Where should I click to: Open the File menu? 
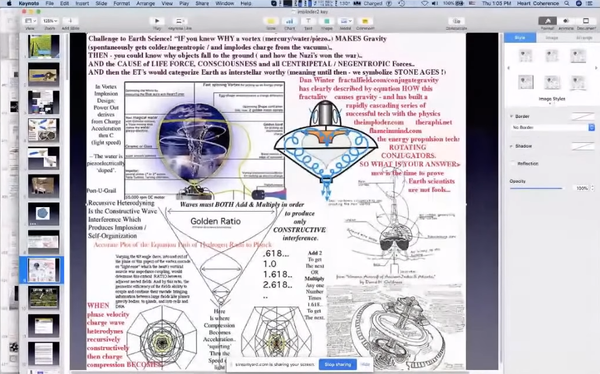pos(50,3)
